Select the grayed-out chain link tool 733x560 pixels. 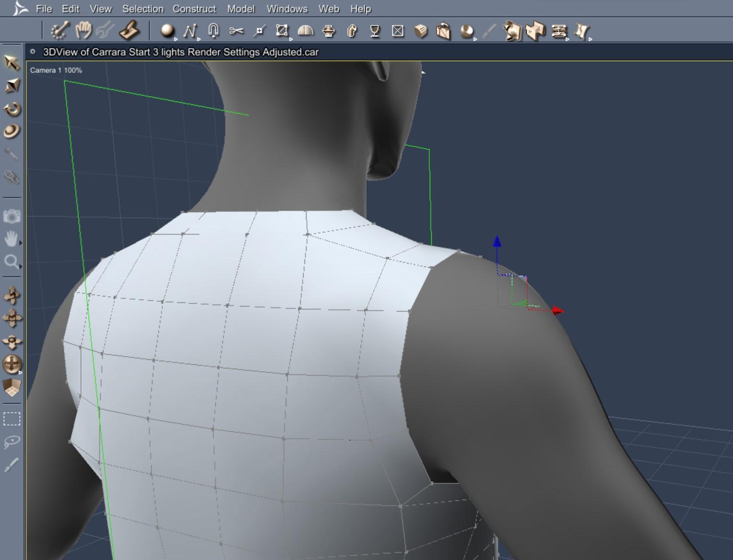(x=12, y=177)
